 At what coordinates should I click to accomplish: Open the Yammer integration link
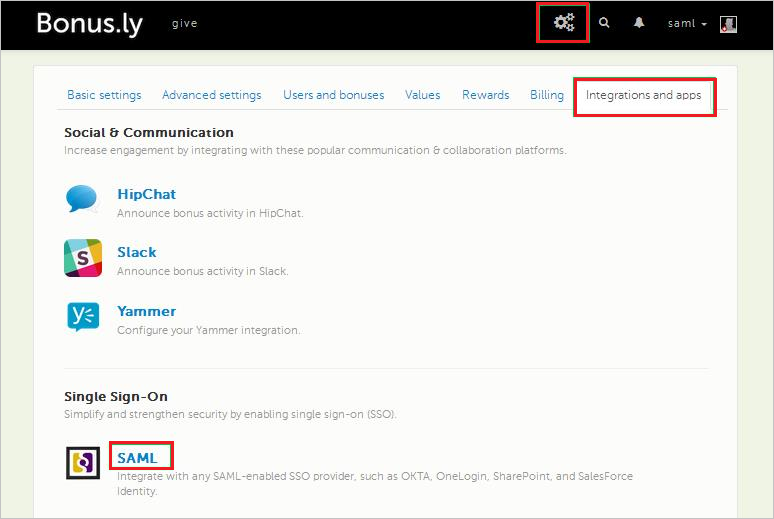click(x=147, y=311)
